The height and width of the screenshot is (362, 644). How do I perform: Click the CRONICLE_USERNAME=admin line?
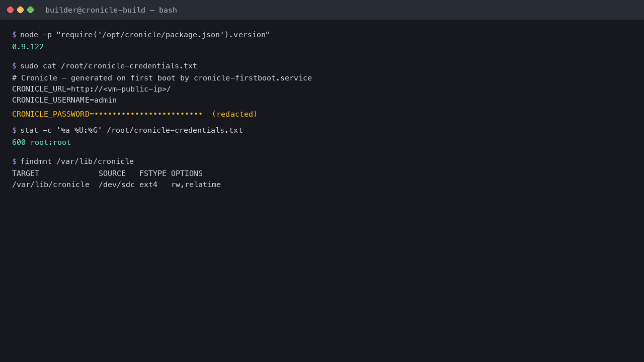click(64, 100)
